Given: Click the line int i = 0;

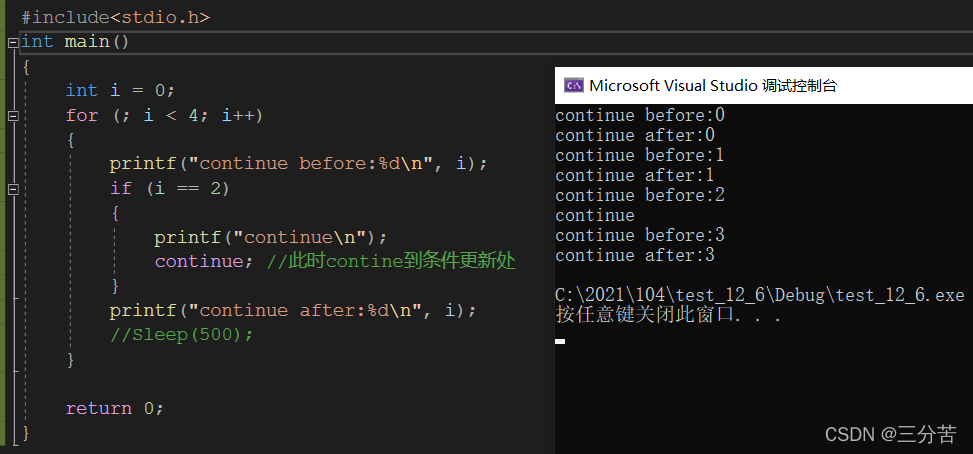Looking at the screenshot, I should click(x=121, y=91).
